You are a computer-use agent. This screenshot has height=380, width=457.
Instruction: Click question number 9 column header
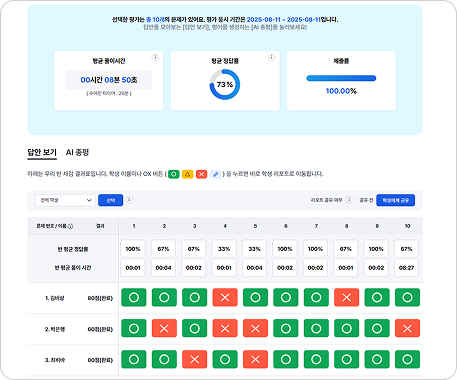pos(377,226)
